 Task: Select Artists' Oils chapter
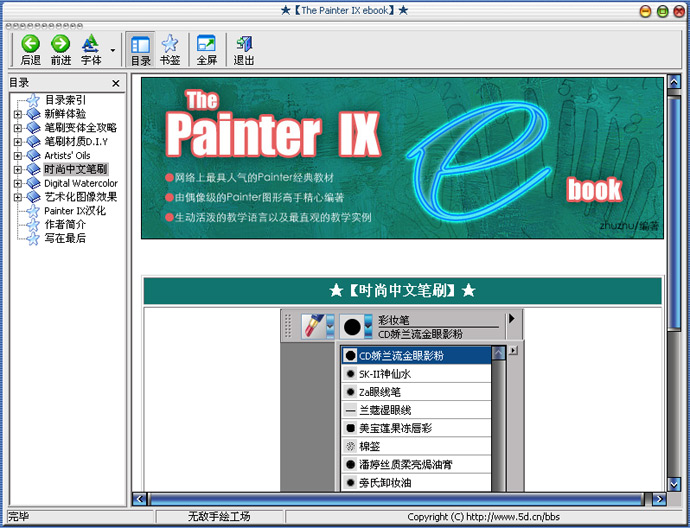pos(67,155)
